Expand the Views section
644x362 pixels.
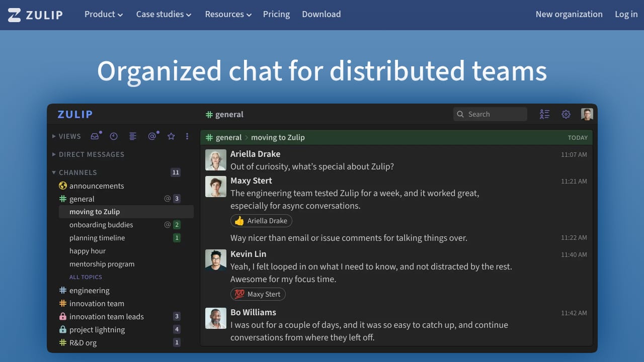pos(66,136)
